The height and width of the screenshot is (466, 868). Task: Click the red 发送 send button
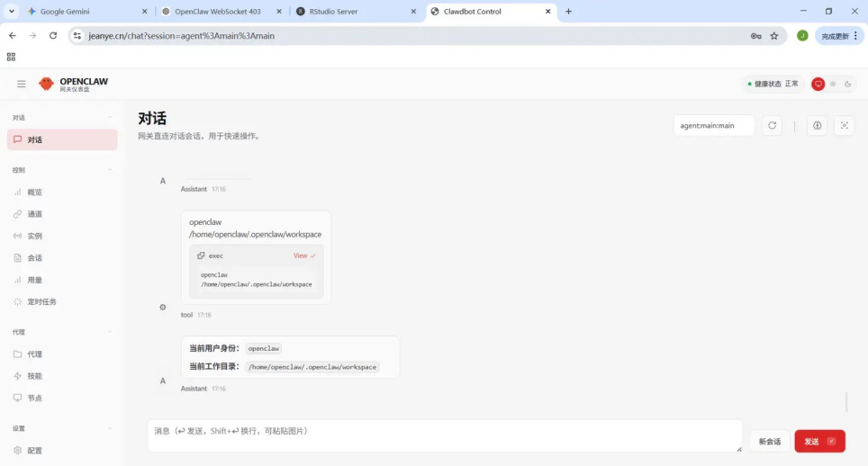[819, 441]
